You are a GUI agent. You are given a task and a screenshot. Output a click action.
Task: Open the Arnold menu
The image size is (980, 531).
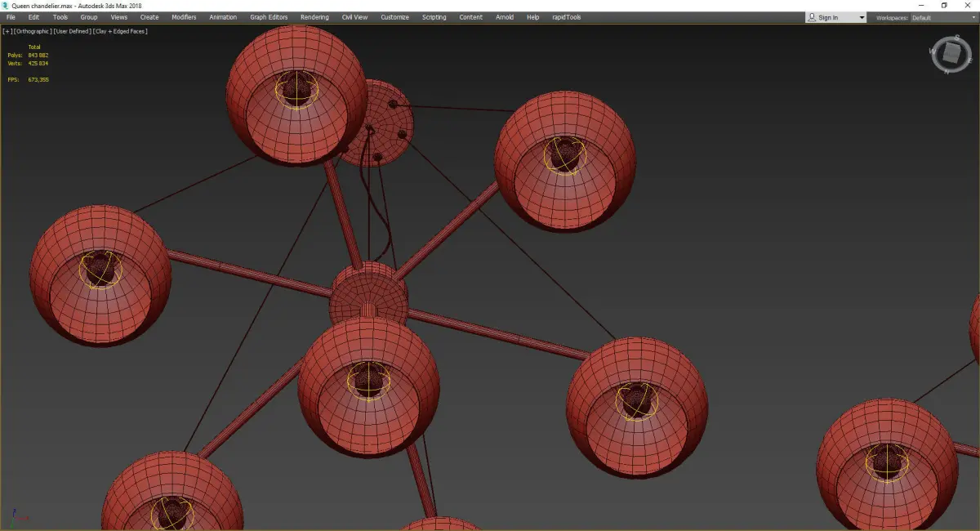(505, 17)
